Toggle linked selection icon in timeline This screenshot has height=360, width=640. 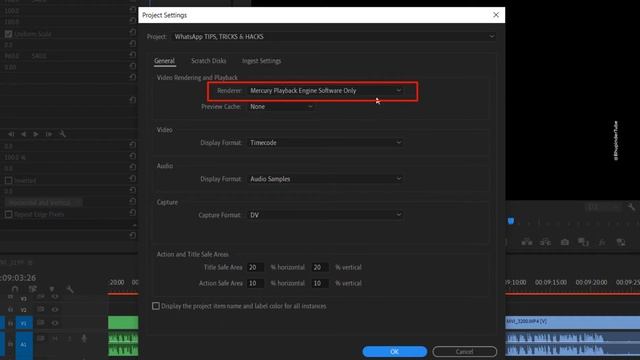tap(33, 289)
